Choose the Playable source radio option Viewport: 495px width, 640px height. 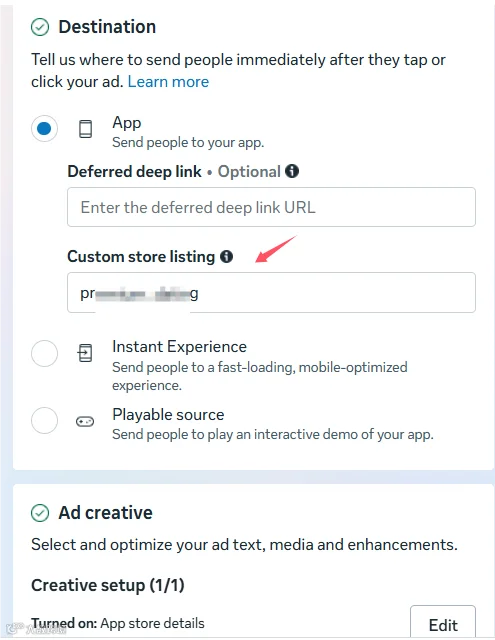click(44, 420)
